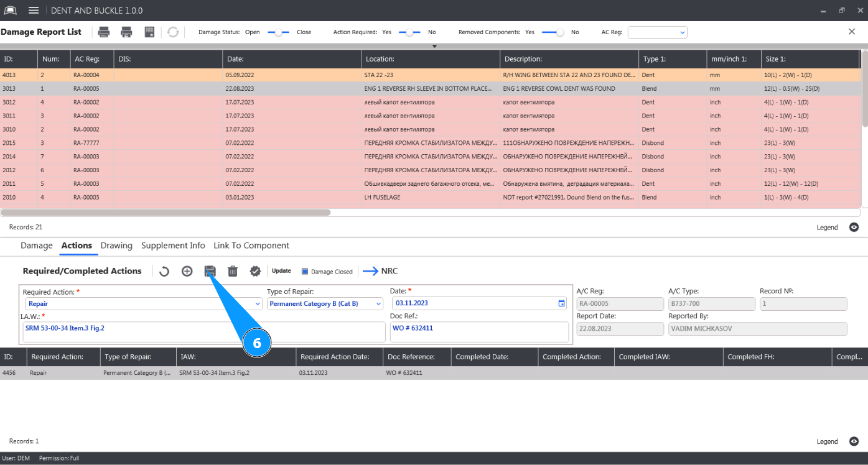
Task: Click the verified checkmark badge icon
Action: point(255,271)
